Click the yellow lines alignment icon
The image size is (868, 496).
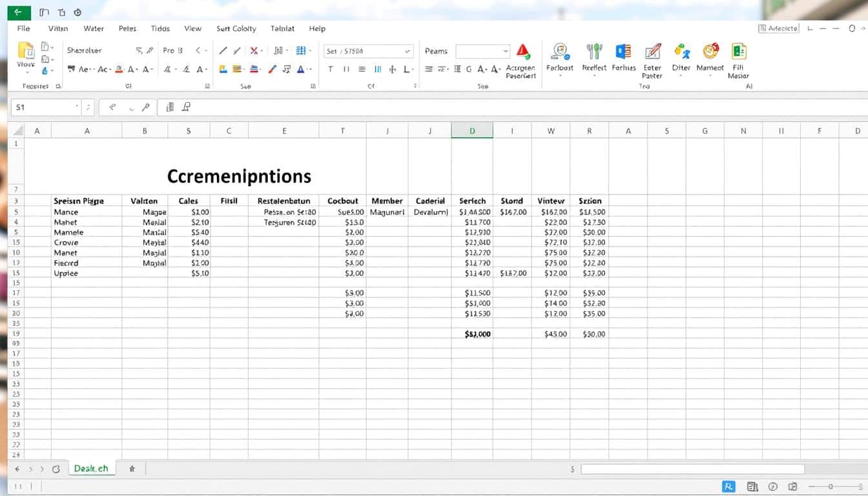coord(237,69)
